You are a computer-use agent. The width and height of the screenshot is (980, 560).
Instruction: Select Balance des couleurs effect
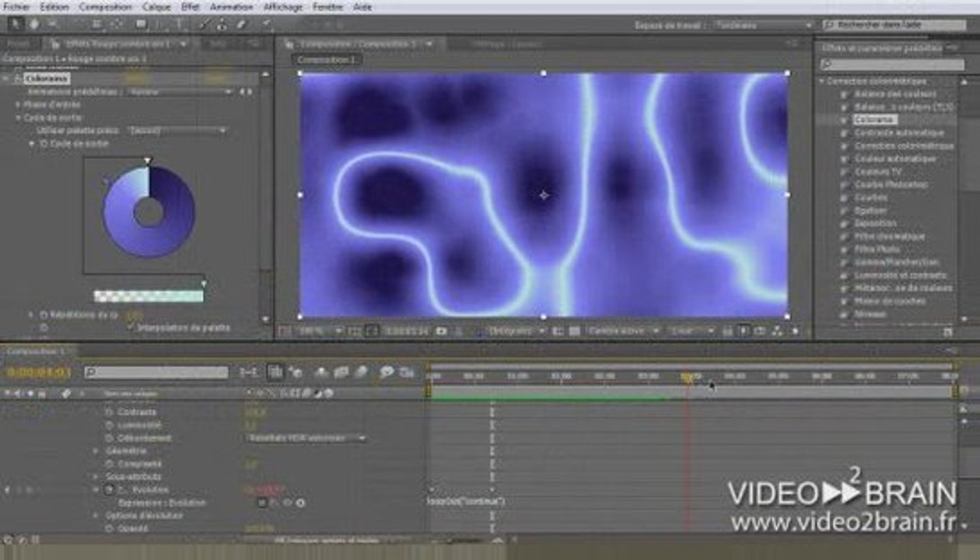894,93
